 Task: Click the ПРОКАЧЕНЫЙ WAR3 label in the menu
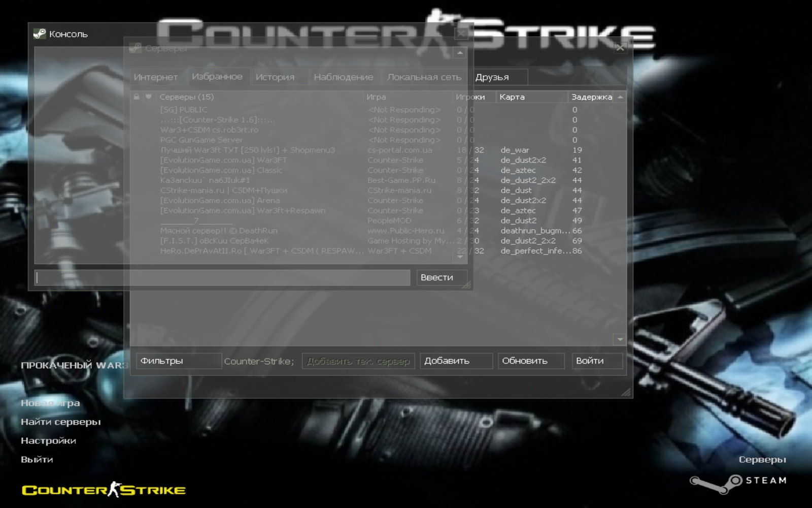(74, 365)
